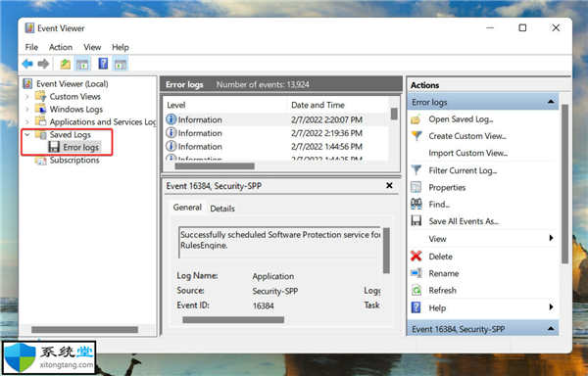Screen dimensions: 588x376
Task: Click Applications and Services Logs folder icon
Action: pyautogui.click(x=40, y=121)
